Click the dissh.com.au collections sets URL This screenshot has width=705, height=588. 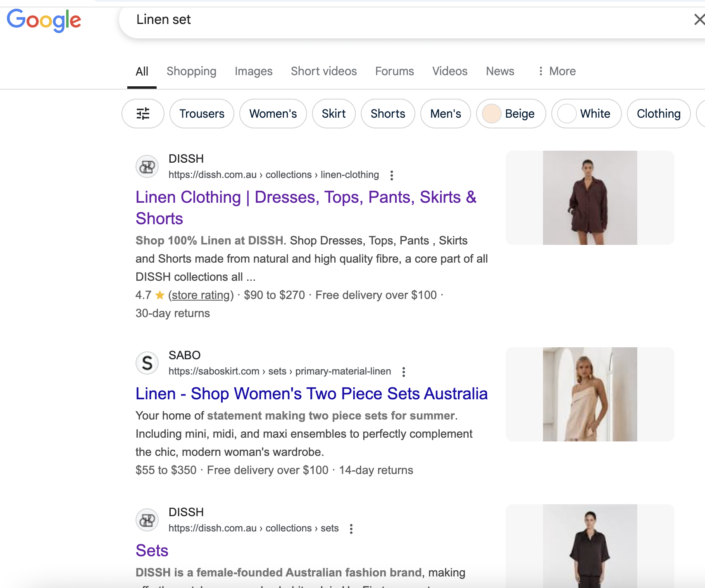pos(254,528)
